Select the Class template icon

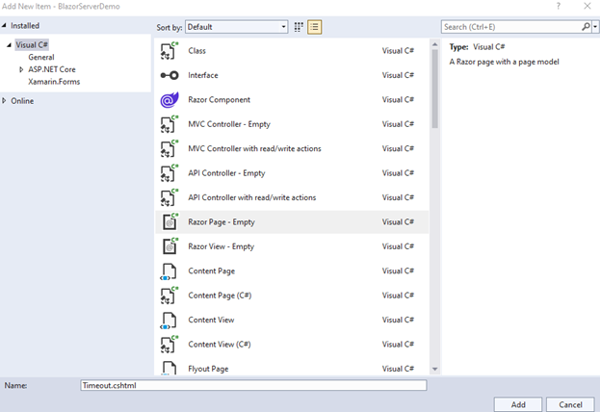tap(169, 50)
